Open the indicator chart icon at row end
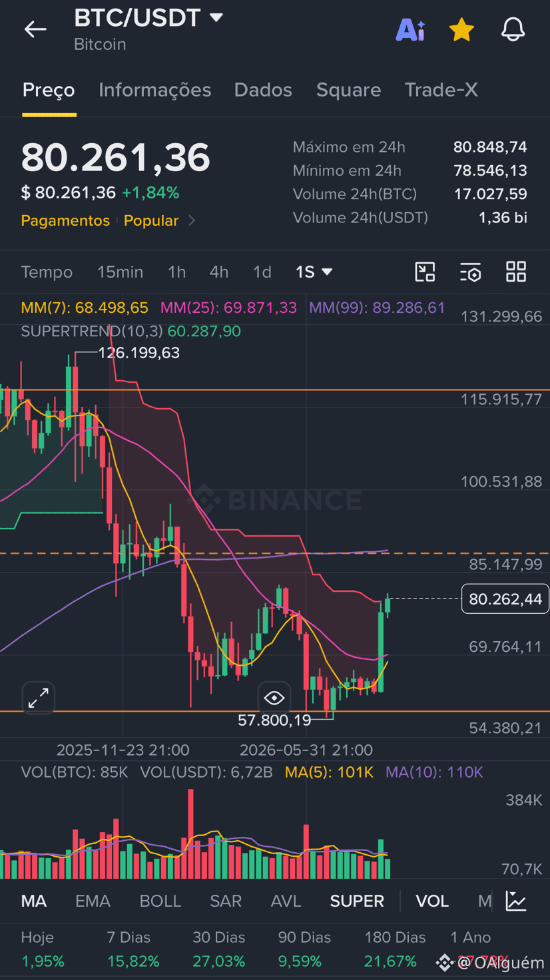 (x=517, y=901)
